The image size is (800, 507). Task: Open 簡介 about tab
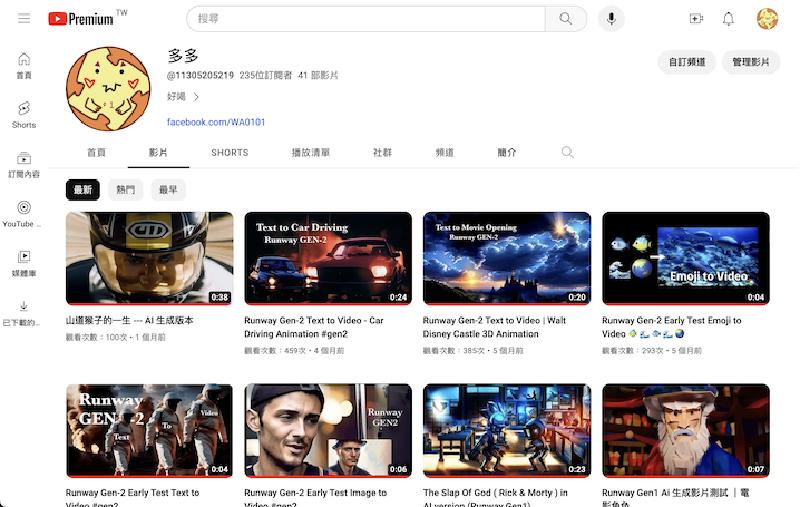[x=507, y=152]
